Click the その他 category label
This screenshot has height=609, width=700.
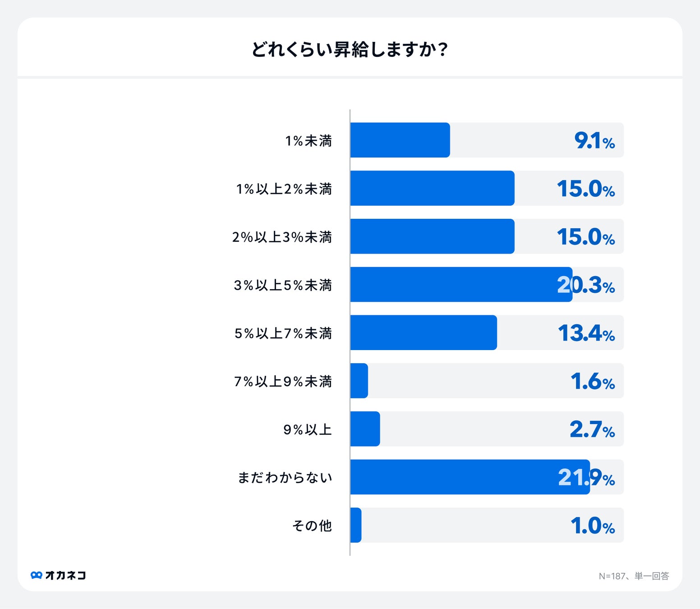pyautogui.click(x=312, y=526)
